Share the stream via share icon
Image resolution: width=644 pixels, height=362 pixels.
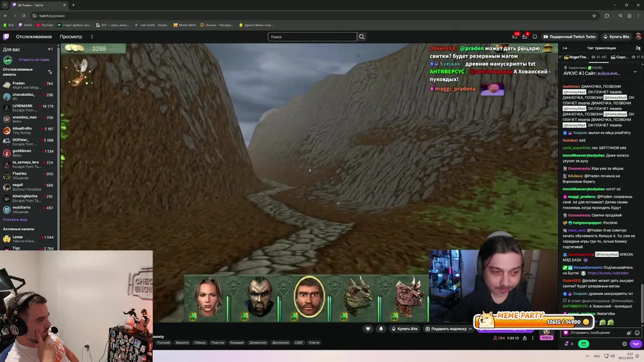click(525, 338)
